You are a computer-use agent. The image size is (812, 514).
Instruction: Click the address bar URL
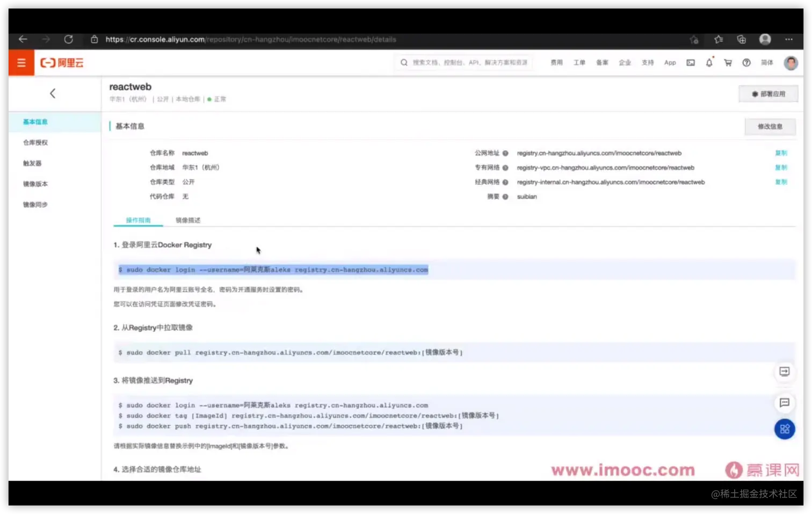(251, 39)
